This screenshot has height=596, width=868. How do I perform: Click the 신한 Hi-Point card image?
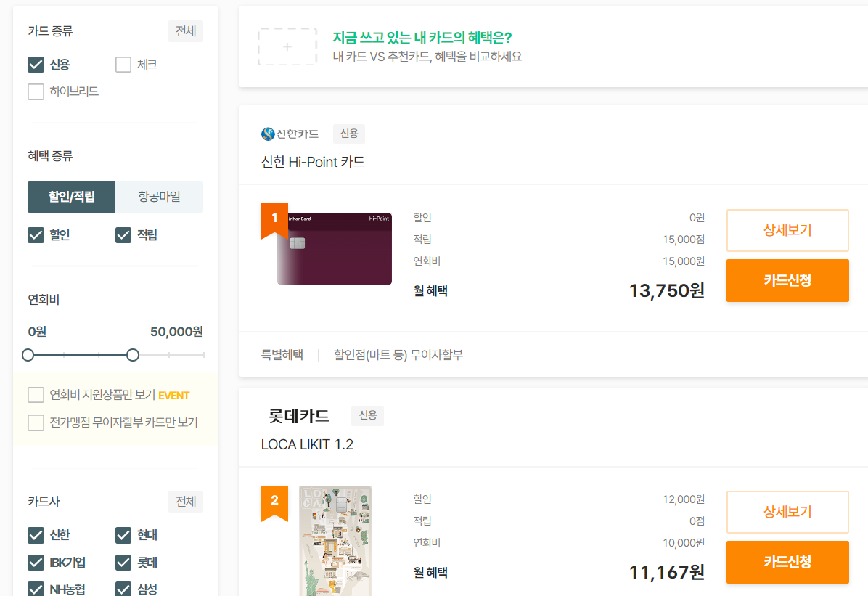335,249
